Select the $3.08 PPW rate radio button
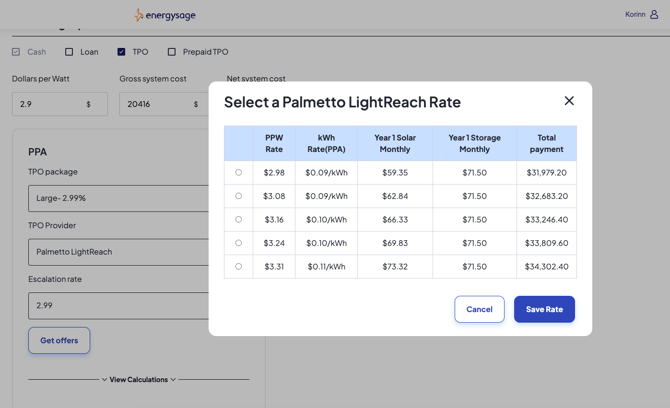This screenshot has width=670, height=408. pyautogui.click(x=238, y=196)
